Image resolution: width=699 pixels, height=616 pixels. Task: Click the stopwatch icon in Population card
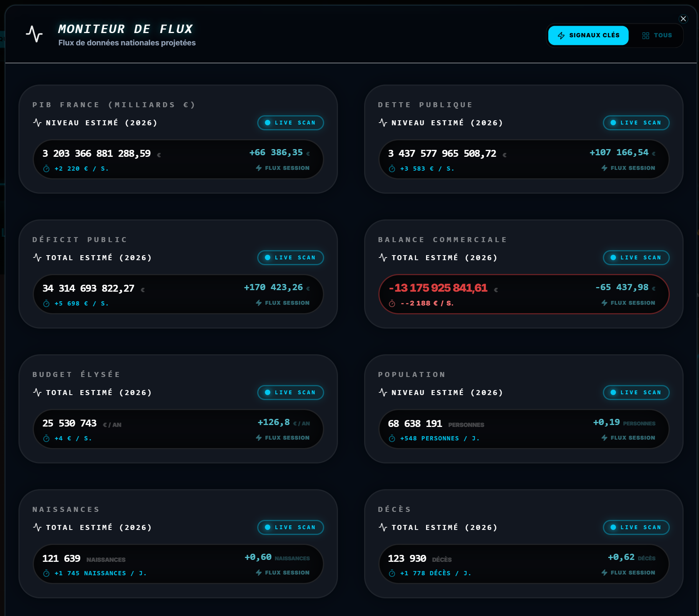tap(392, 438)
